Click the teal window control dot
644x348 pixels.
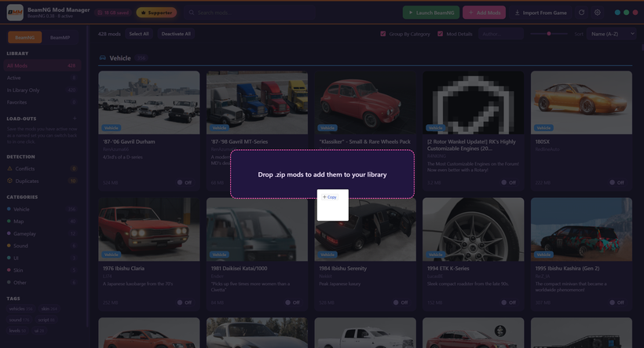617,13
